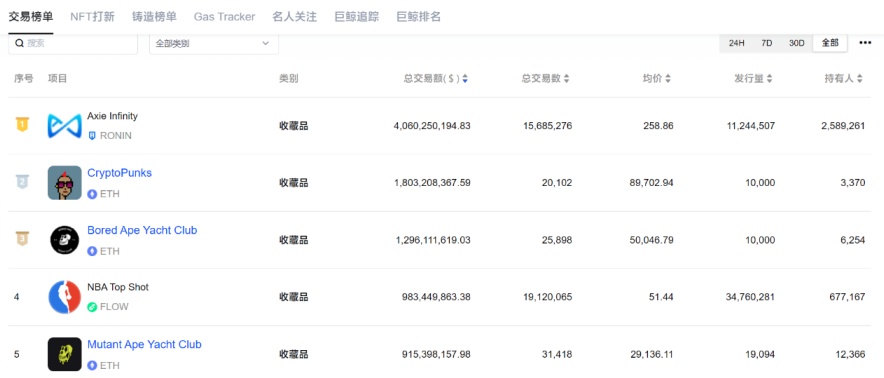Click the gold rank 1 badge
The width and height of the screenshot is (884, 378).
click(x=22, y=124)
